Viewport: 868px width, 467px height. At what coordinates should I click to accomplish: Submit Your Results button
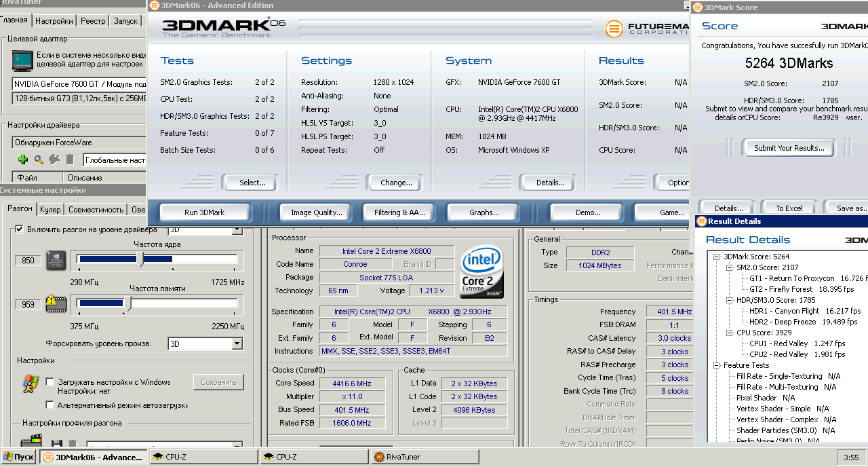pos(789,148)
